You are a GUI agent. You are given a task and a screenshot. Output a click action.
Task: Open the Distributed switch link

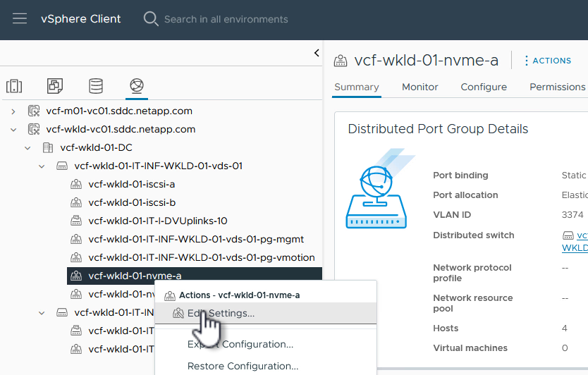pyautogui.click(x=578, y=241)
